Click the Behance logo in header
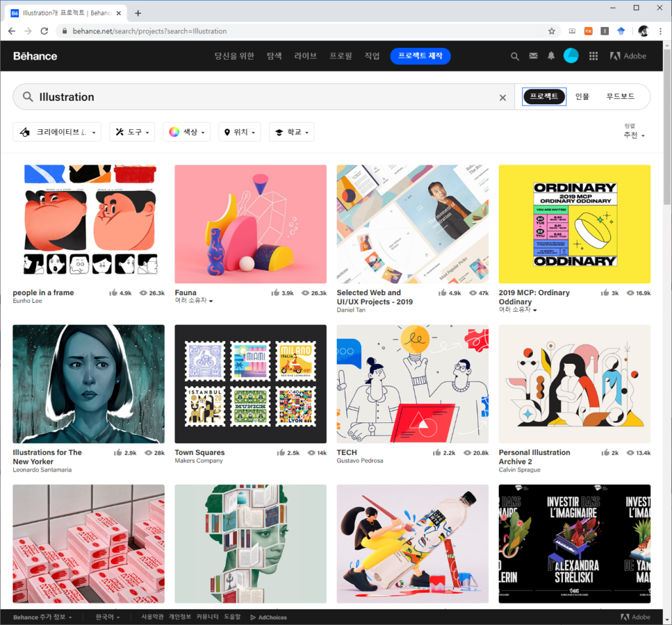 click(35, 56)
